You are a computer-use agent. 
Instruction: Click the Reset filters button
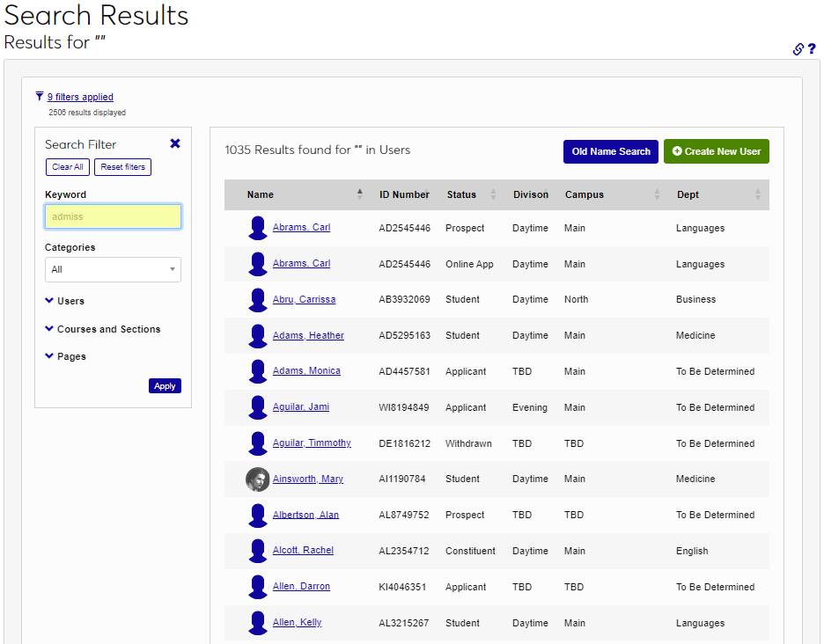pos(122,166)
